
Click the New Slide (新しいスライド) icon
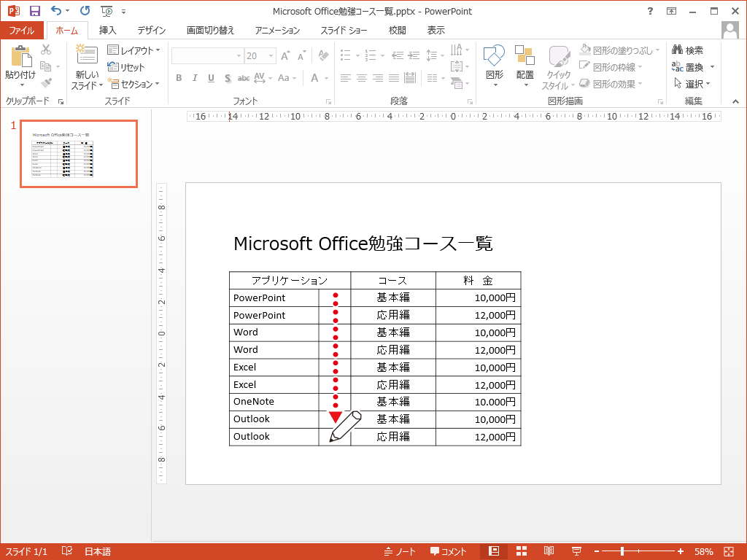87,55
